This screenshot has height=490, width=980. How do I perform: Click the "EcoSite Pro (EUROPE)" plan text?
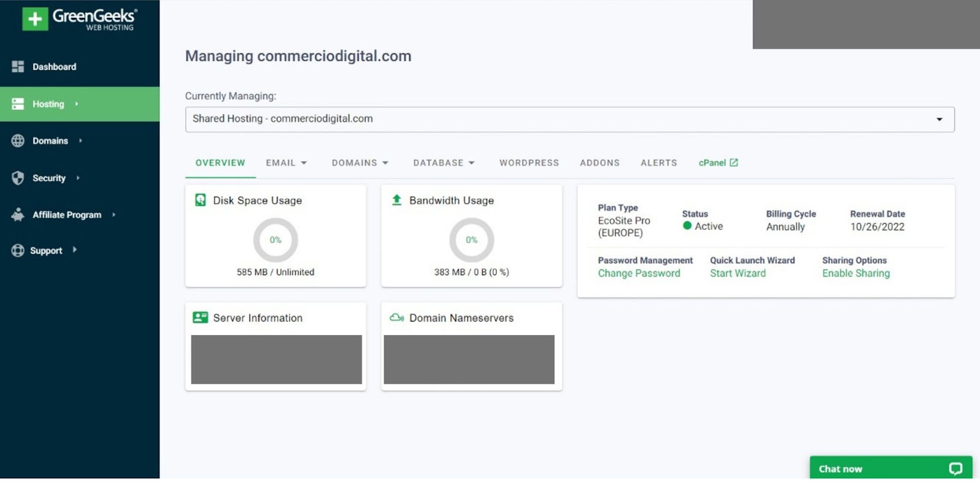[x=624, y=227]
